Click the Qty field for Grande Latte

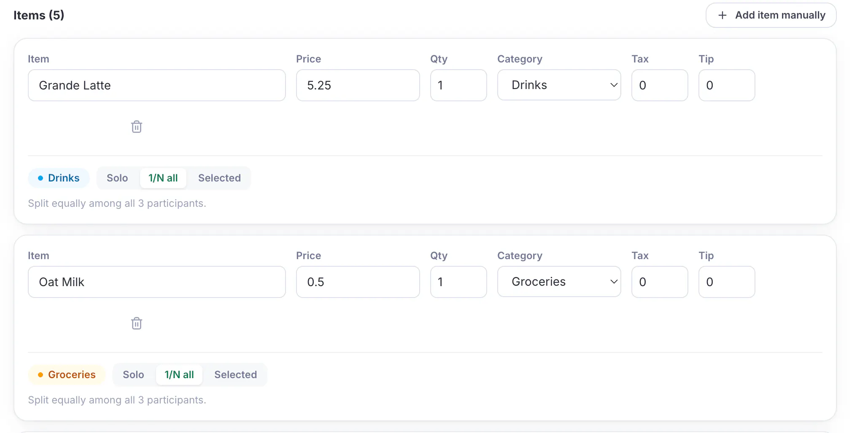458,85
